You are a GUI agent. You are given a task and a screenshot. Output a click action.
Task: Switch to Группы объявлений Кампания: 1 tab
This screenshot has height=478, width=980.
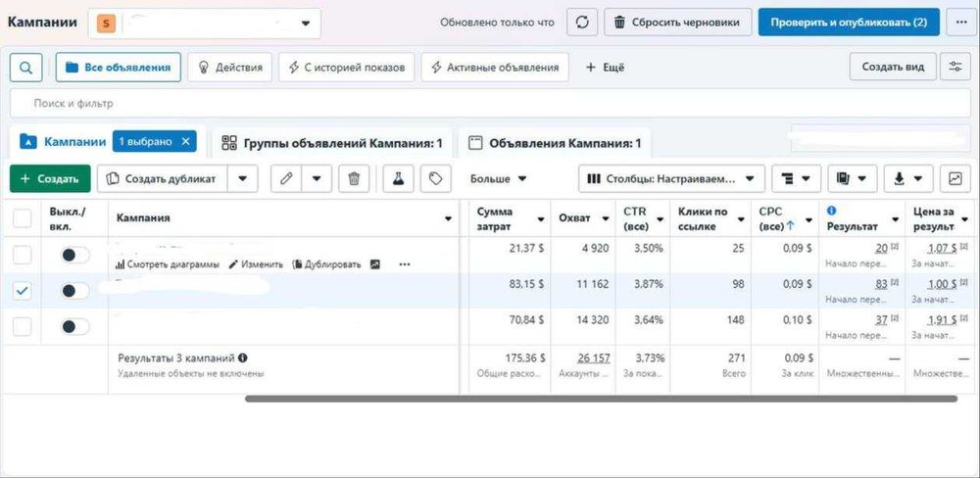click(332, 144)
